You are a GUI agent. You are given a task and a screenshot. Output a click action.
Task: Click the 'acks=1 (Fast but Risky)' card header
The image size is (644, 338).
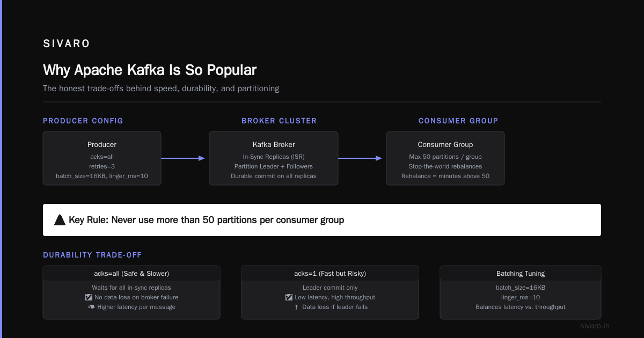pyautogui.click(x=330, y=273)
